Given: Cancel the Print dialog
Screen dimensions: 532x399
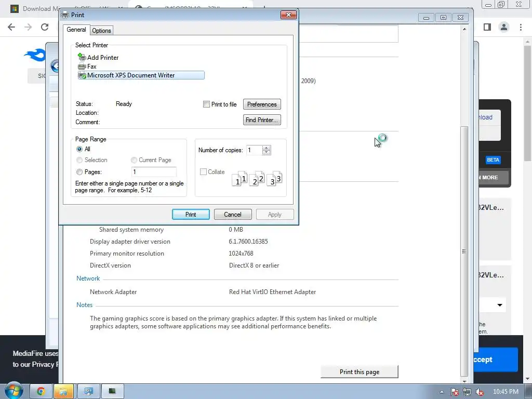Looking at the screenshot, I should point(233,215).
